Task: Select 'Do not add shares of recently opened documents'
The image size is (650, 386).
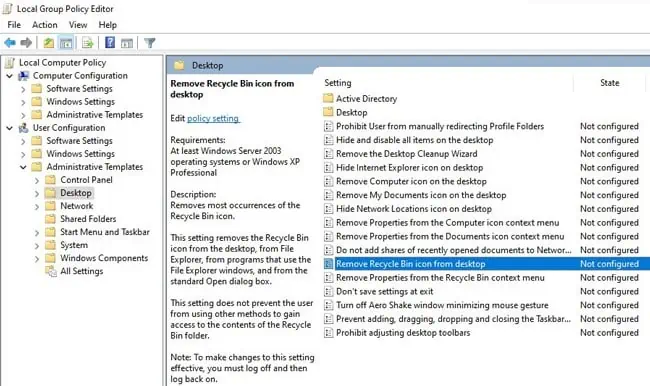Action: click(454, 250)
